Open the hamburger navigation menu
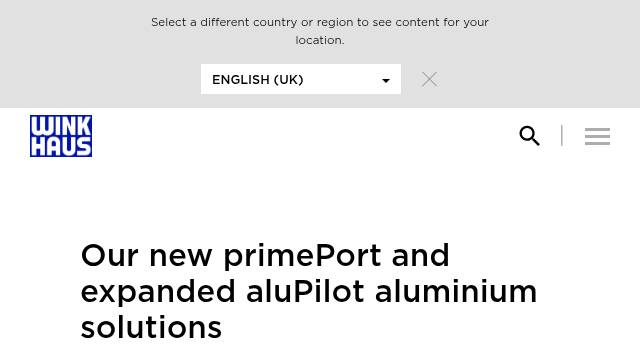This screenshot has width=640, height=360. [597, 136]
